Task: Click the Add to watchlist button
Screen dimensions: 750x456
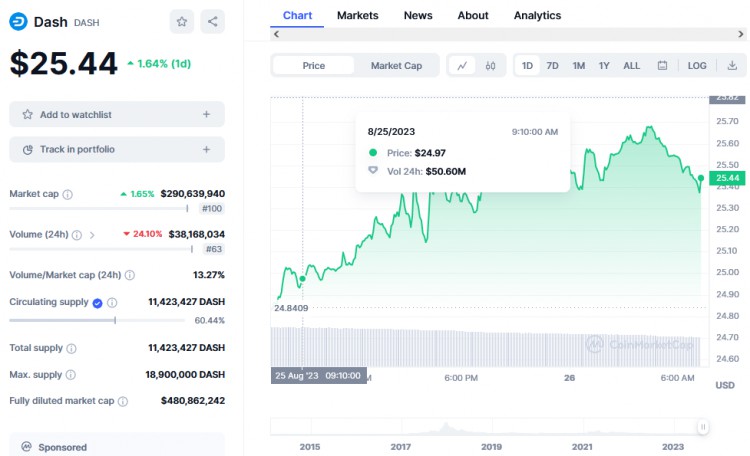Action: pos(117,114)
